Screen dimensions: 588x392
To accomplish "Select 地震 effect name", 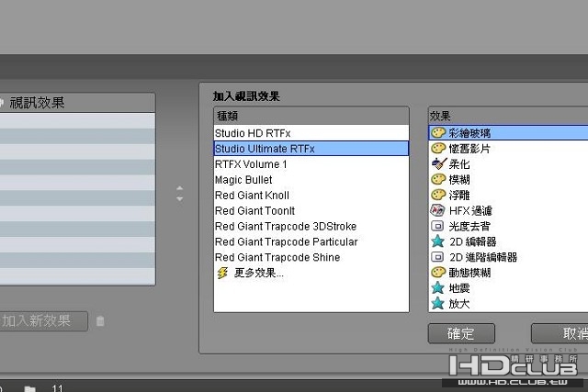I will [x=459, y=288].
